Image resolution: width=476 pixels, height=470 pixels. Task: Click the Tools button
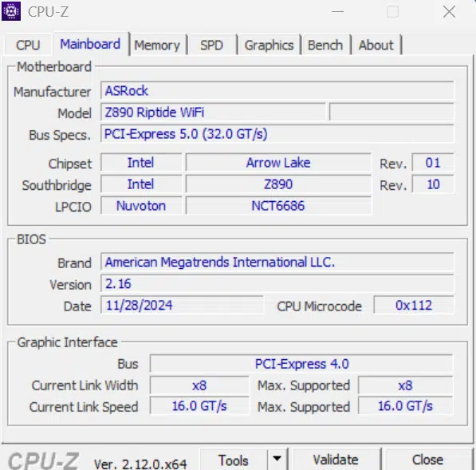pos(233,460)
